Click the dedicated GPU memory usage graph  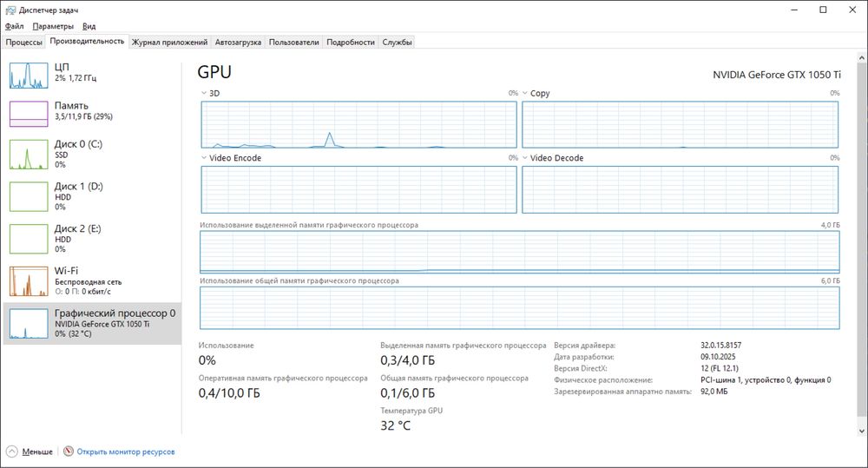pyautogui.click(x=519, y=252)
